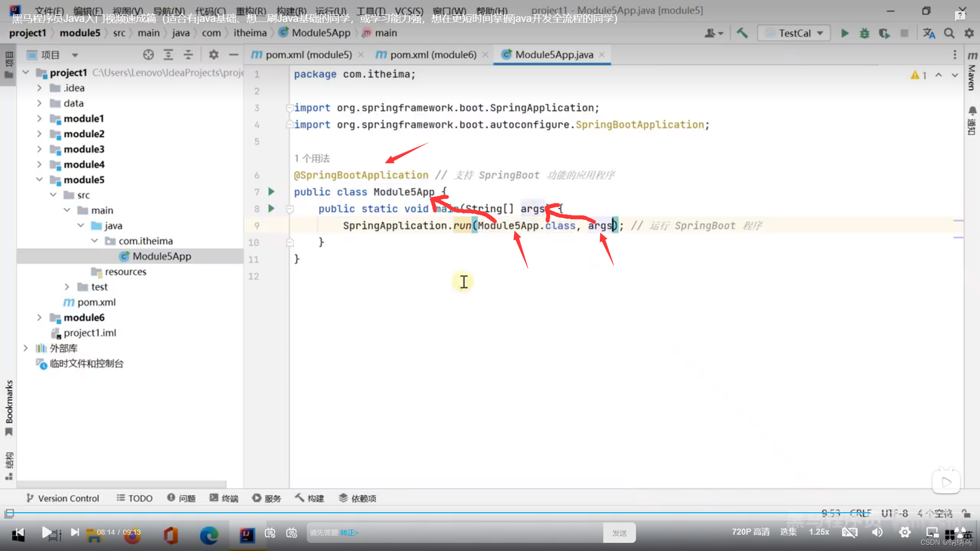Run the main method from the line 8 gutter
This screenshot has height=551, width=980.
[x=272, y=209]
